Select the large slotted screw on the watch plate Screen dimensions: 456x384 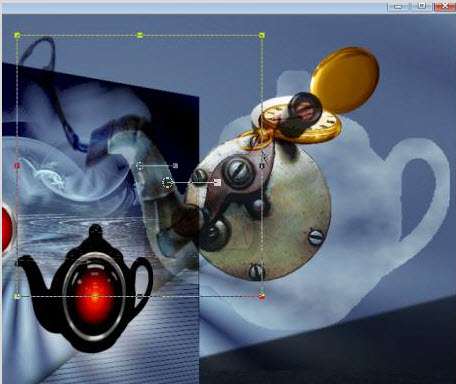pos(237,171)
